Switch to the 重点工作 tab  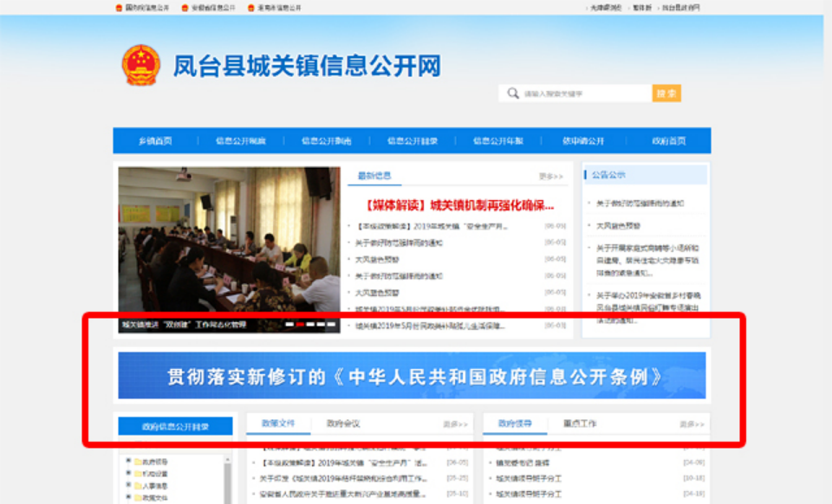[x=579, y=423]
